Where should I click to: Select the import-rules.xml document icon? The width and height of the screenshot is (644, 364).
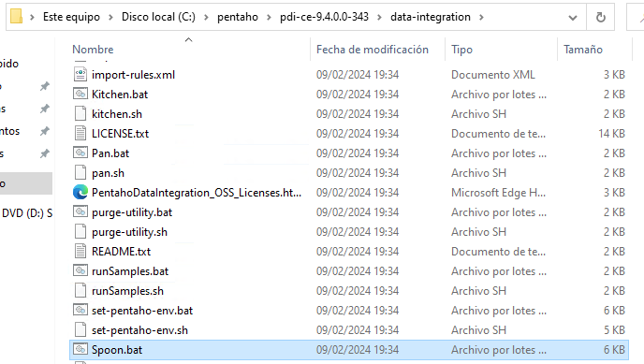click(80, 74)
